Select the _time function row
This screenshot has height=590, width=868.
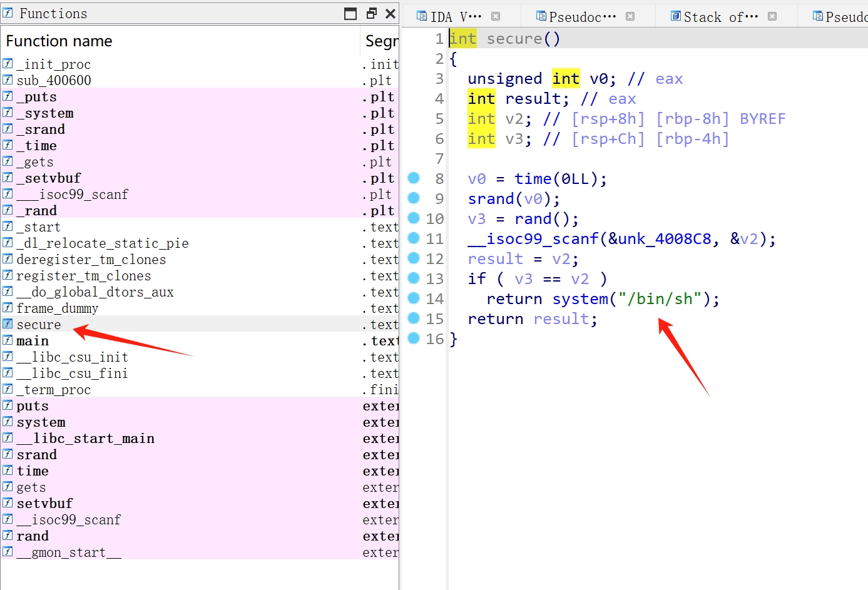click(x=200, y=145)
